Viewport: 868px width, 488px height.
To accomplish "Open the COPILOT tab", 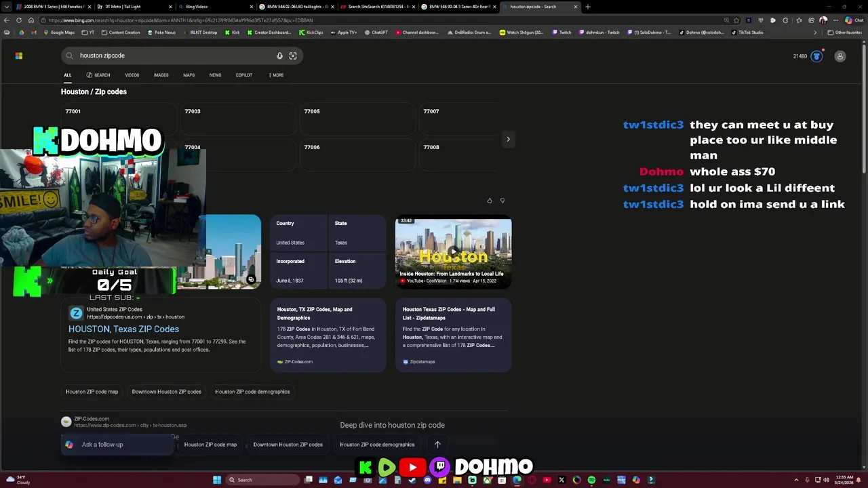I will pyautogui.click(x=243, y=75).
